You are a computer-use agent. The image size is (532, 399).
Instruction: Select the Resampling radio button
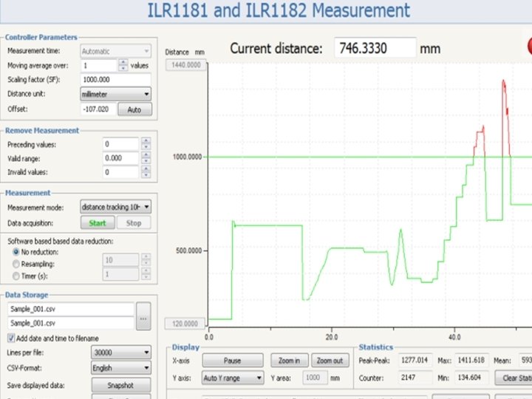[x=16, y=264]
